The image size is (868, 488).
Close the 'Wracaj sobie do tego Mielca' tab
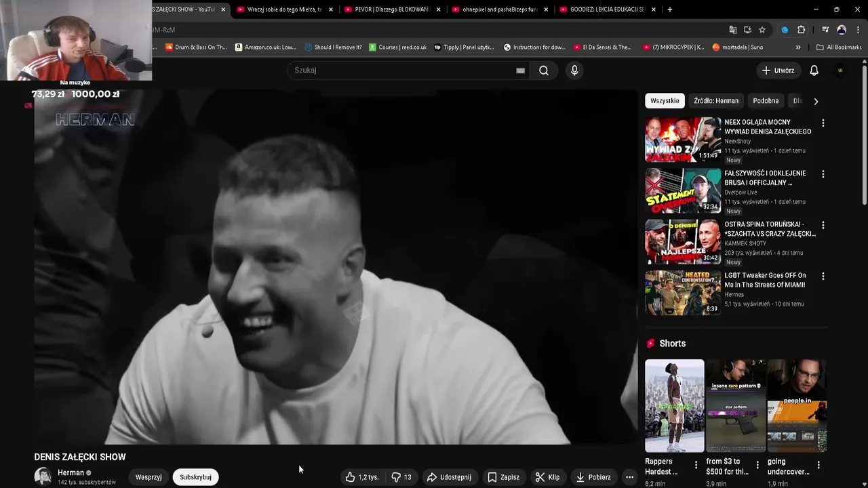pos(331,9)
